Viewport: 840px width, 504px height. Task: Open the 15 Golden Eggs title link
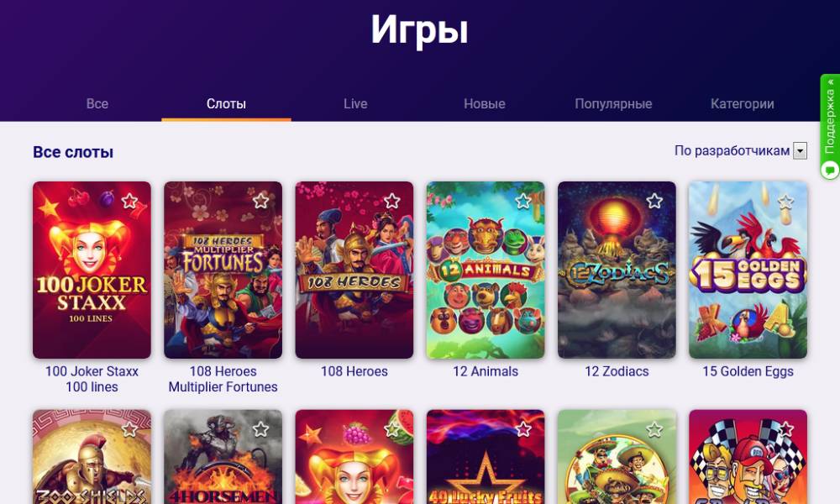point(748,371)
